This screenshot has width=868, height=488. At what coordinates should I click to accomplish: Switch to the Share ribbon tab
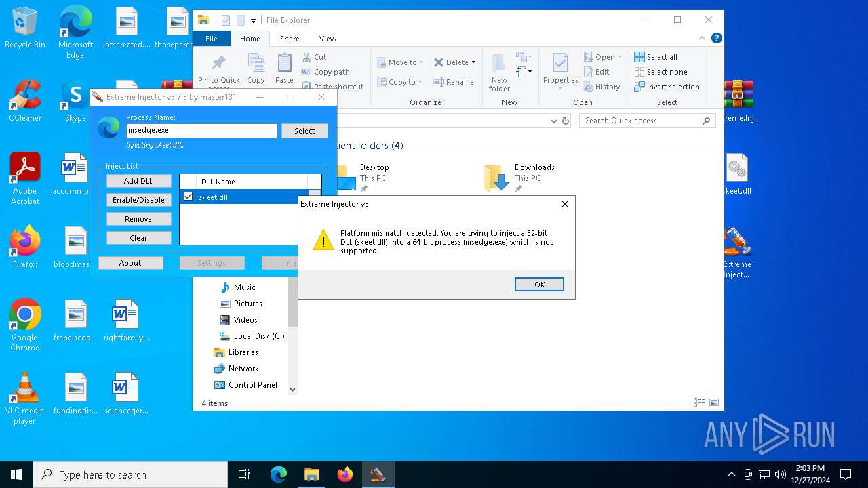coord(290,39)
